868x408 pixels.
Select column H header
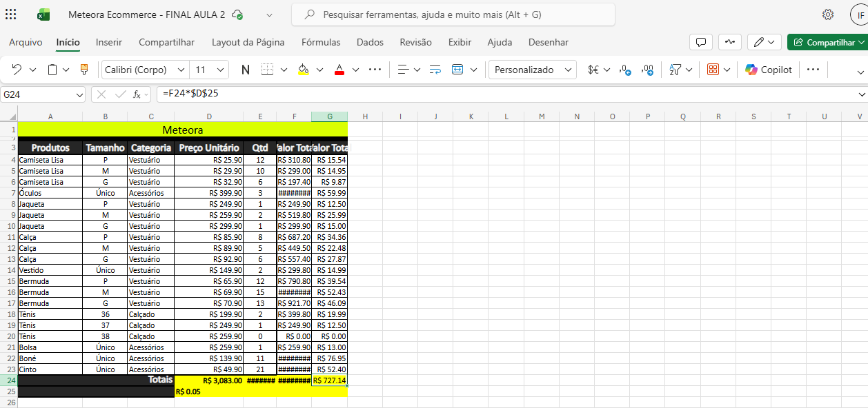click(x=365, y=116)
